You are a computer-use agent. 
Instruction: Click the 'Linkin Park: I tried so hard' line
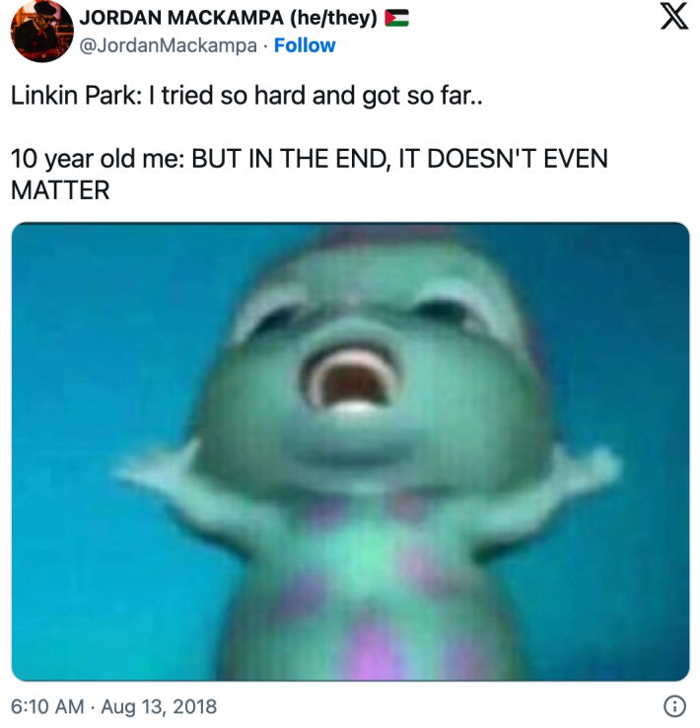tap(246, 95)
